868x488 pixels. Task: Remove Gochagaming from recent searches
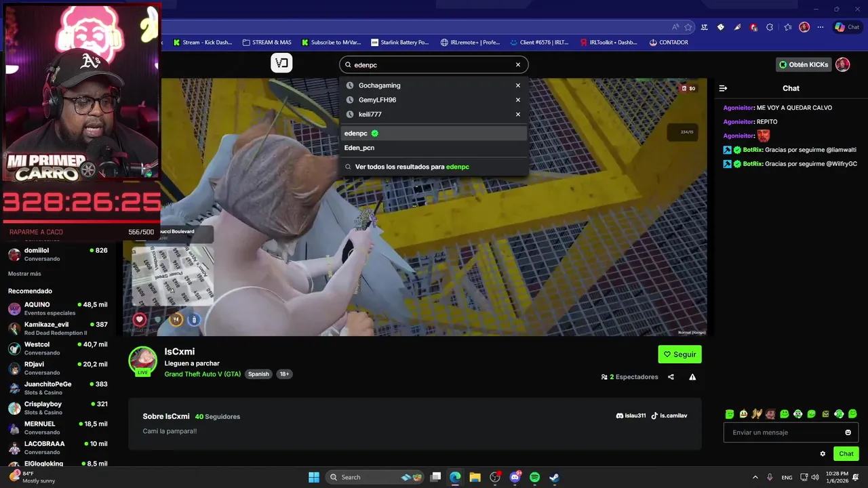pyautogui.click(x=518, y=85)
